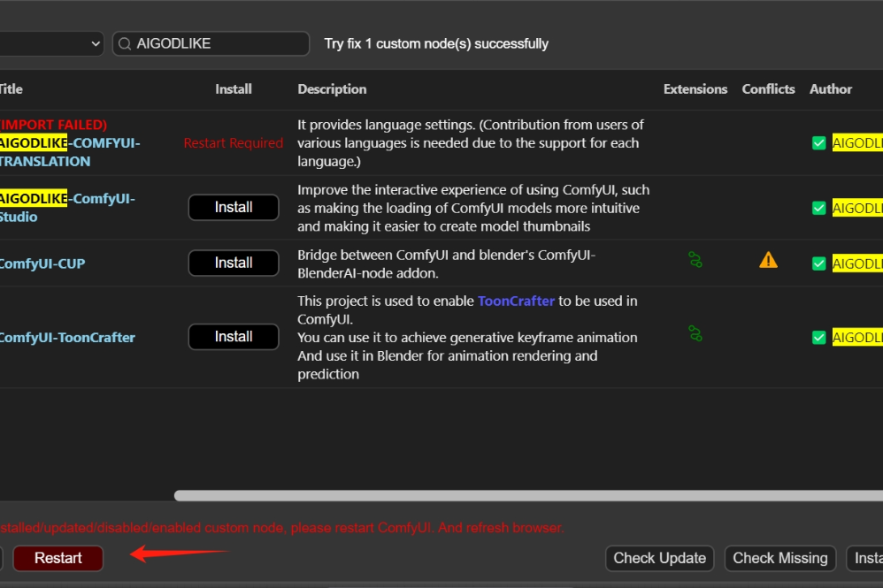Toggle author checkmark in ComfyUI-CUP row

click(818, 263)
